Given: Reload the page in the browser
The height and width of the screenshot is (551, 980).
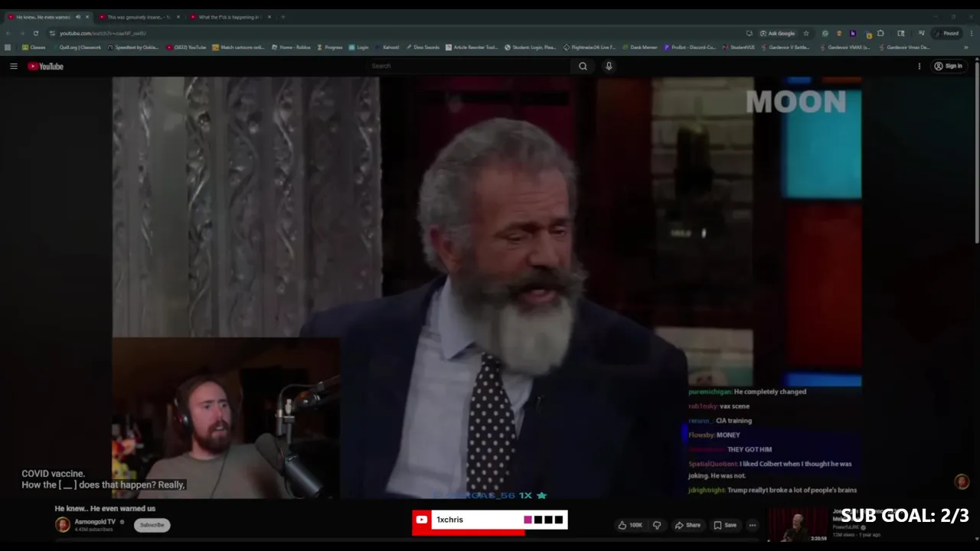Looking at the screenshot, I should pos(35,34).
